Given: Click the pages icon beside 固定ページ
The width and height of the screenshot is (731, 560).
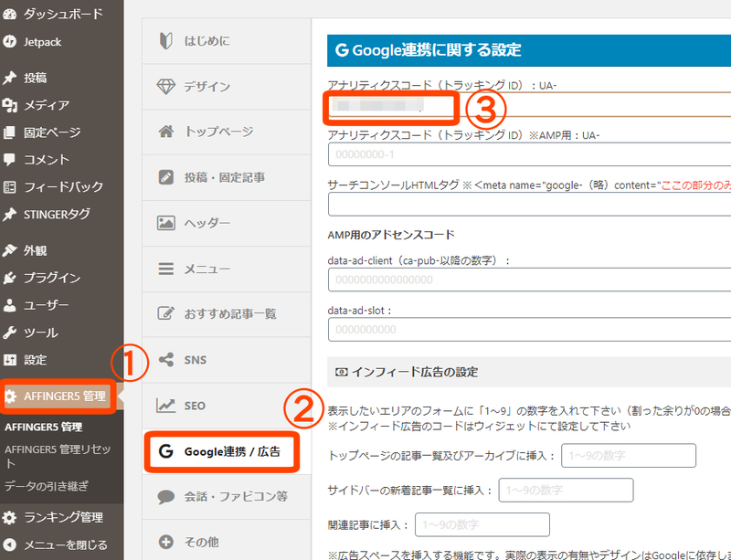Looking at the screenshot, I should click(x=9, y=132).
